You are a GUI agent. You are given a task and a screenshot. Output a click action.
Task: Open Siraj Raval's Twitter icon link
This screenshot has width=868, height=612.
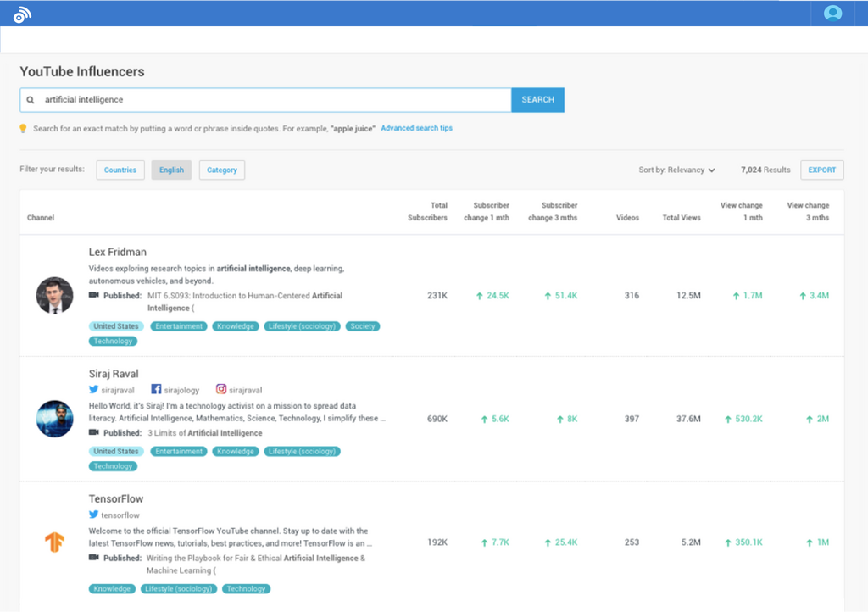94,390
